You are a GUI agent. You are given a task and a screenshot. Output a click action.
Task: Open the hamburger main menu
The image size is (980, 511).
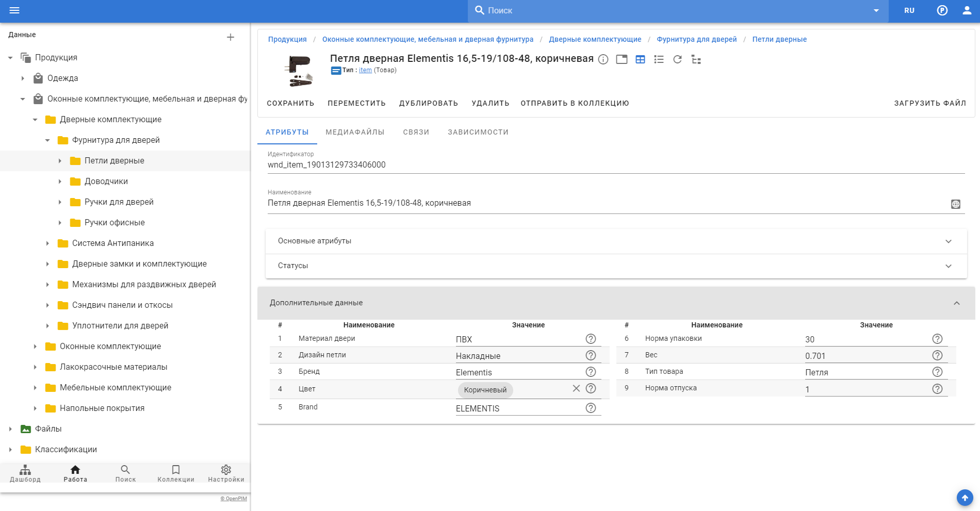coord(14,10)
